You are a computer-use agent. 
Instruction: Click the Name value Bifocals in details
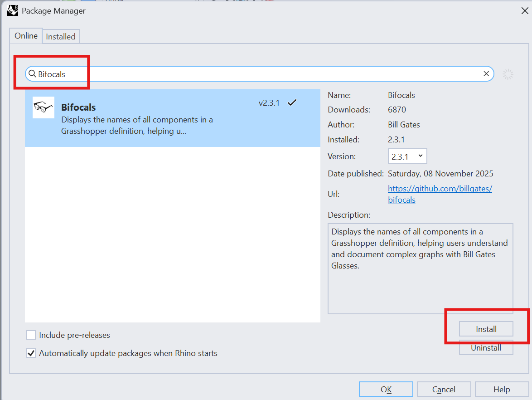click(x=401, y=95)
